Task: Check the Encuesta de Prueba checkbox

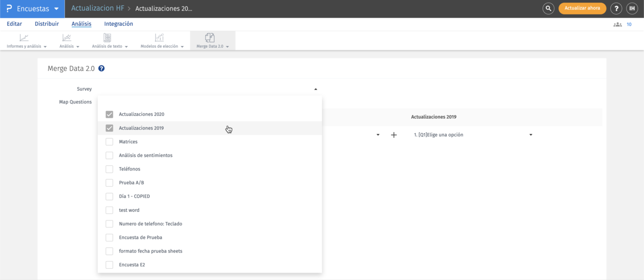Action: pyautogui.click(x=109, y=238)
